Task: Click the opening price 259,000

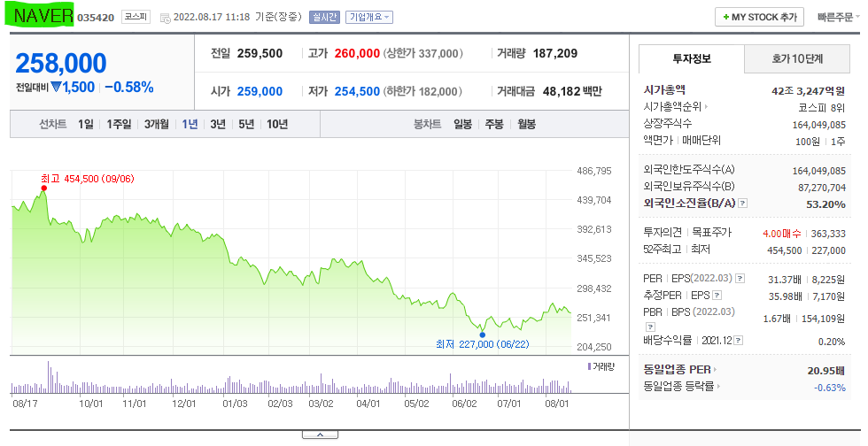Action: pos(260,91)
